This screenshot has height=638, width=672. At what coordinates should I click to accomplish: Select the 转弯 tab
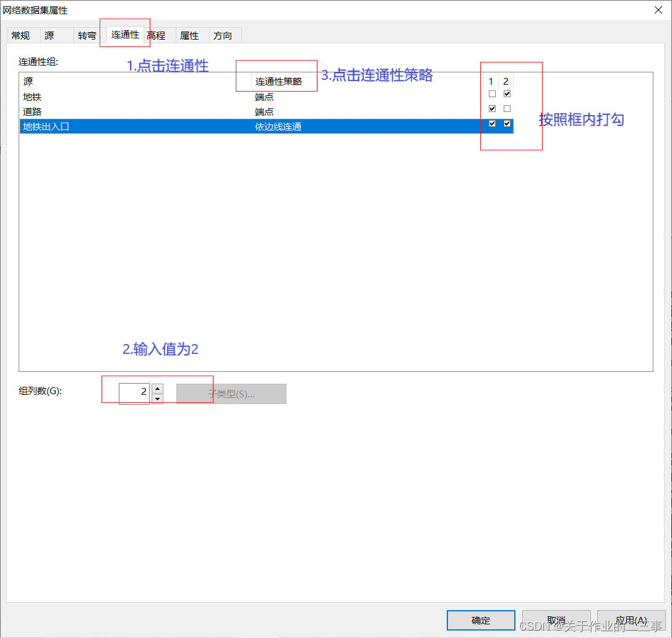[87, 35]
